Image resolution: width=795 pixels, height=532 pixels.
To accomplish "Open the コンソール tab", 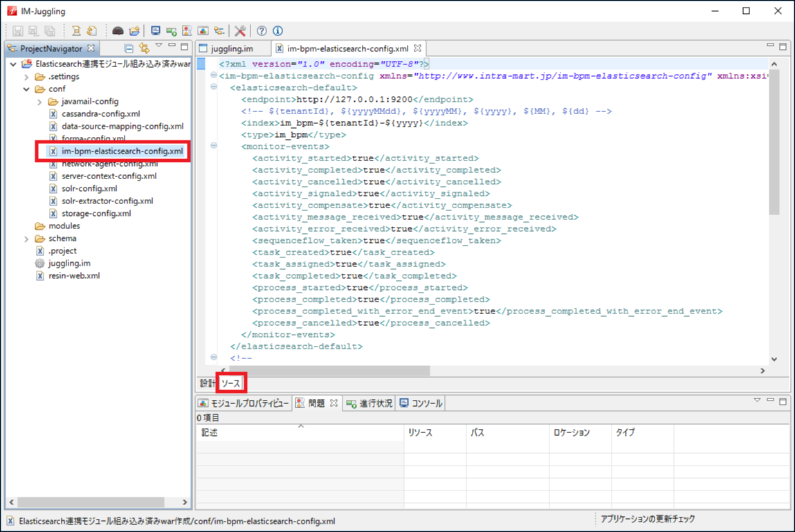I will coord(421,403).
